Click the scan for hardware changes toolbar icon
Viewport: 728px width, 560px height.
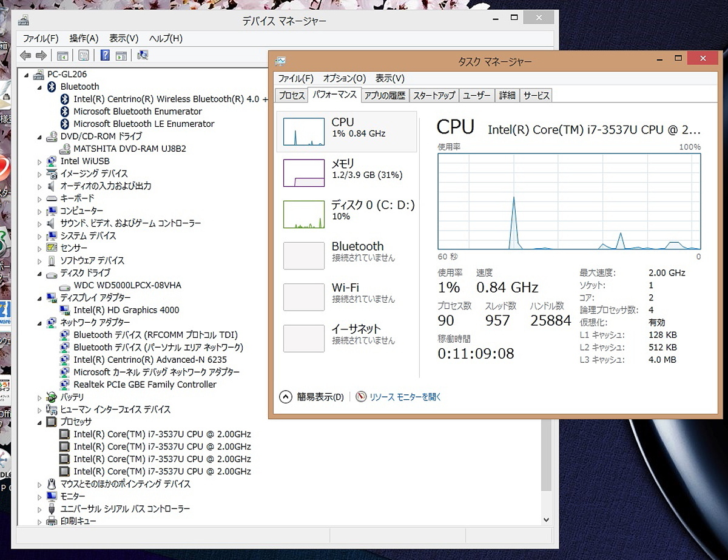click(143, 56)
